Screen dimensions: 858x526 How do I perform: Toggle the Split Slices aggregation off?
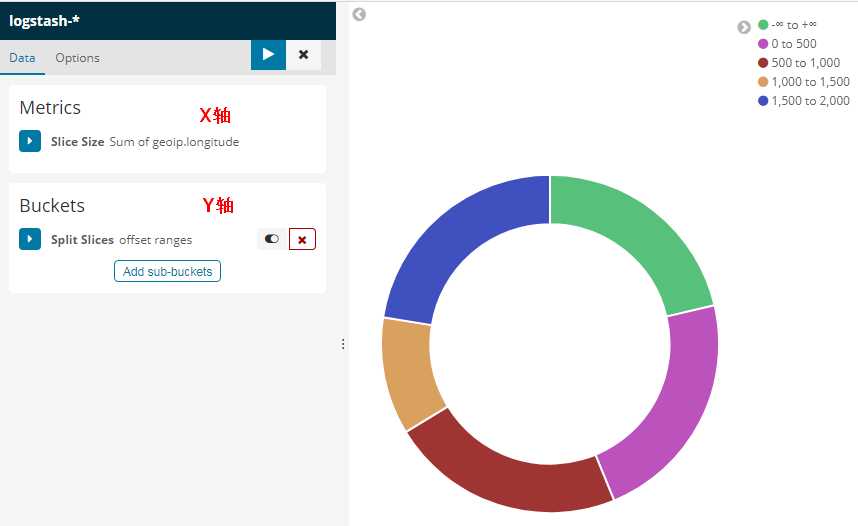[271, 239]
